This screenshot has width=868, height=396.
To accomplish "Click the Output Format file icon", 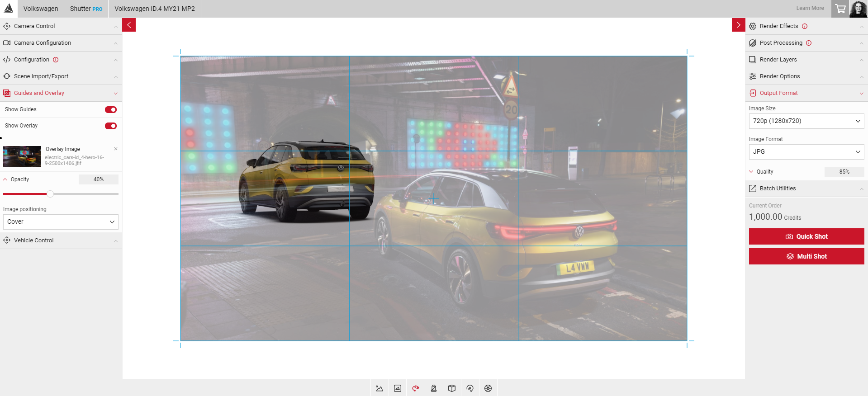I will 753,93.
